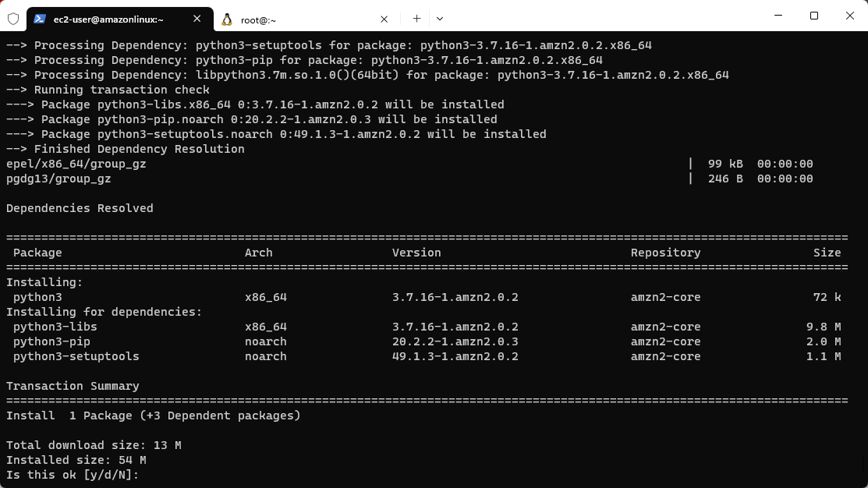The image size is (868, 488).
Task: Click the shield icon in the title bar
Action: [x=12, y=19]
